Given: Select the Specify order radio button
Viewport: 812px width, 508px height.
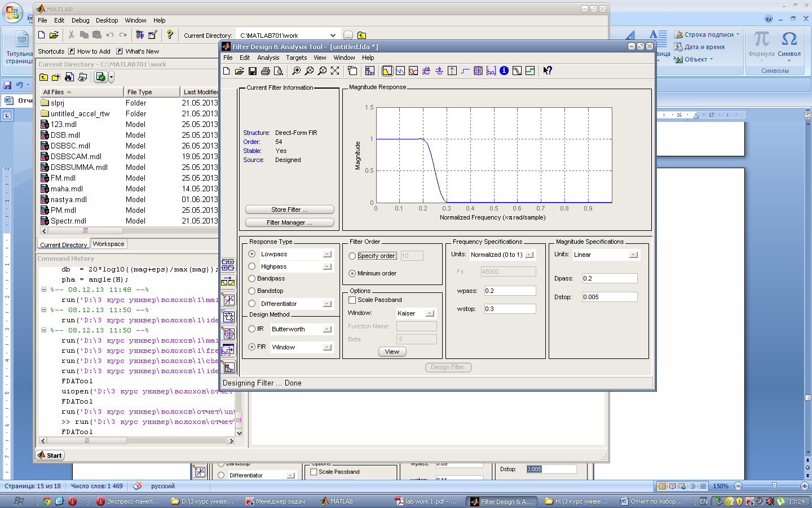Looking at the screenshot, I should point(352,256).
